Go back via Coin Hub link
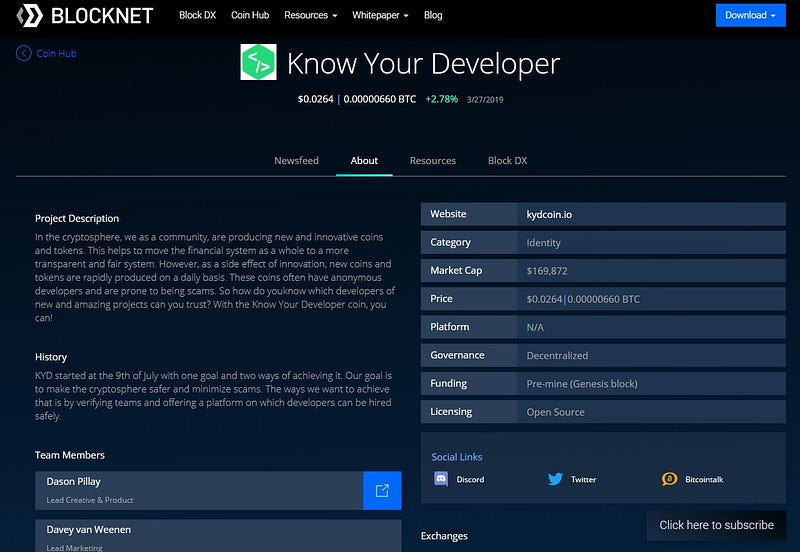Viewport: 800px width, 552px height. 56,53
